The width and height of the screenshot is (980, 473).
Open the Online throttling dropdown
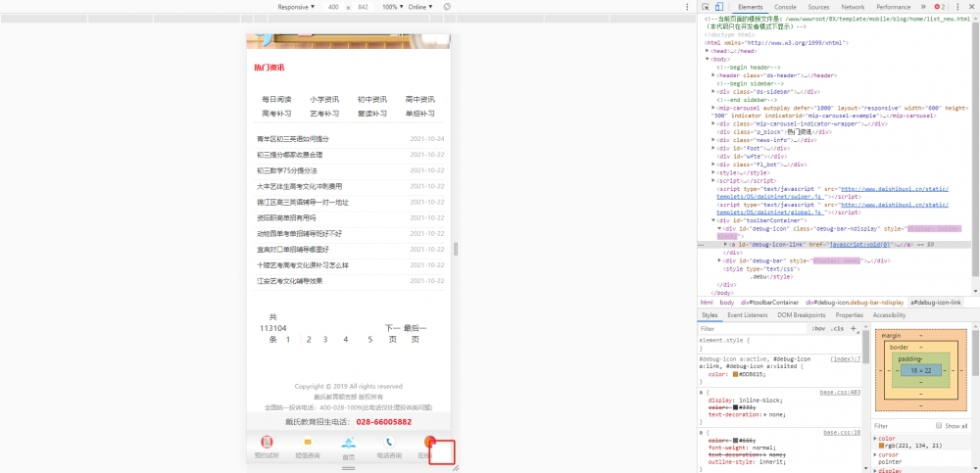pos(420,7)
